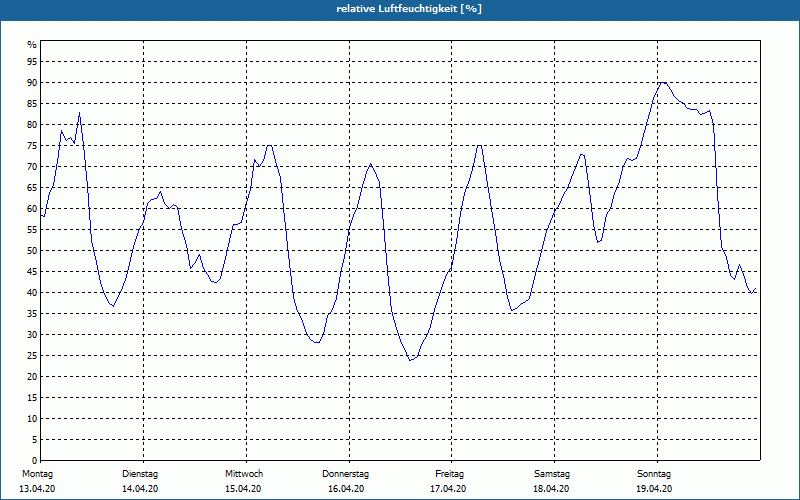Viewport: 800px width, 500px height.
Task: Select the y-axis label 25
Action: click(x=32, y=356)
